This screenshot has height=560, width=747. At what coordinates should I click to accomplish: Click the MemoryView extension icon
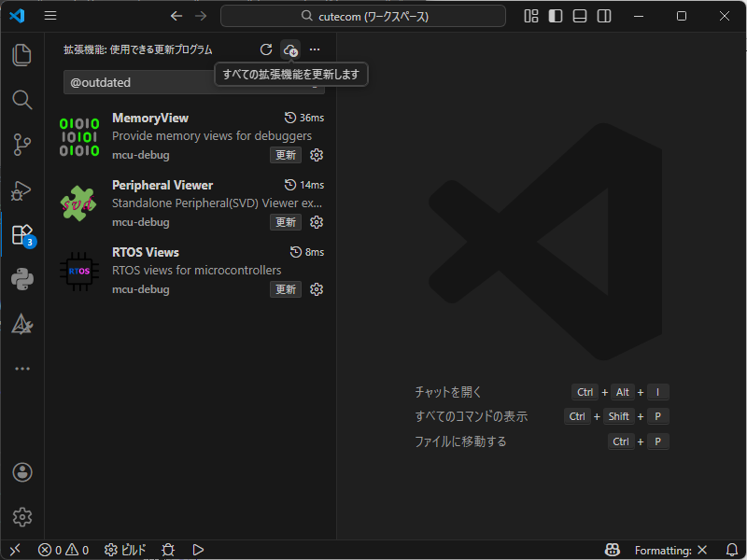tap(79, 137)
